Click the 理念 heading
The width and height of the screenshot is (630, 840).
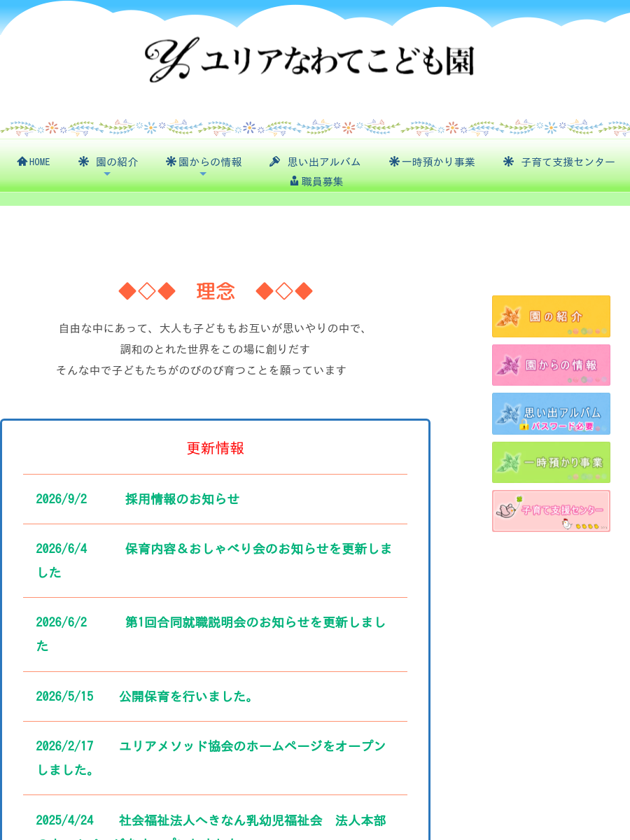point(216,291)
